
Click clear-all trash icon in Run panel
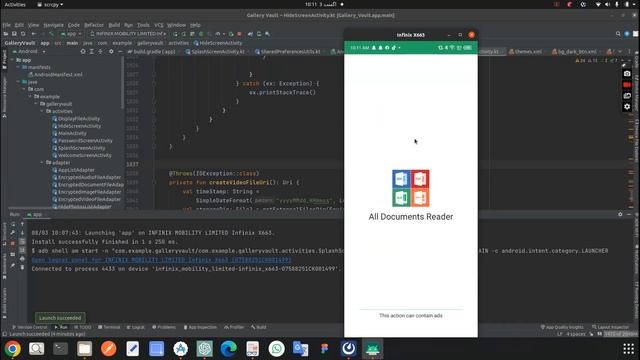tap(22, 267)
